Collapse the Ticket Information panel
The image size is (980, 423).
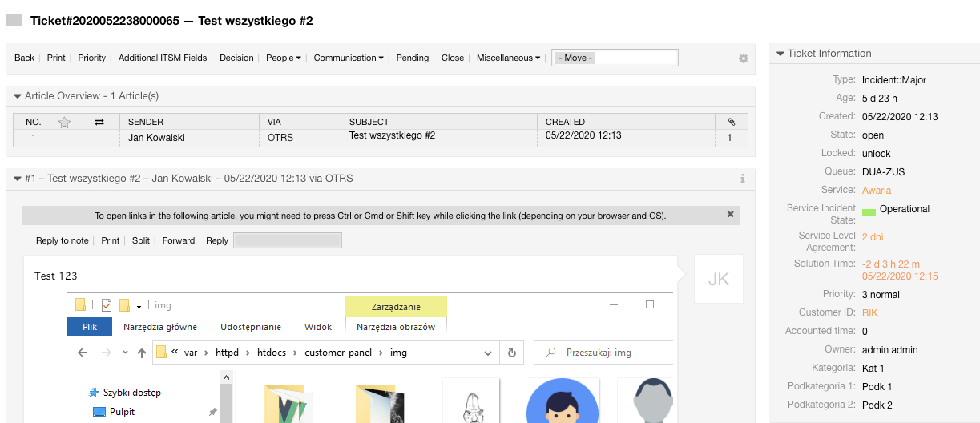[x=780, y=54]
